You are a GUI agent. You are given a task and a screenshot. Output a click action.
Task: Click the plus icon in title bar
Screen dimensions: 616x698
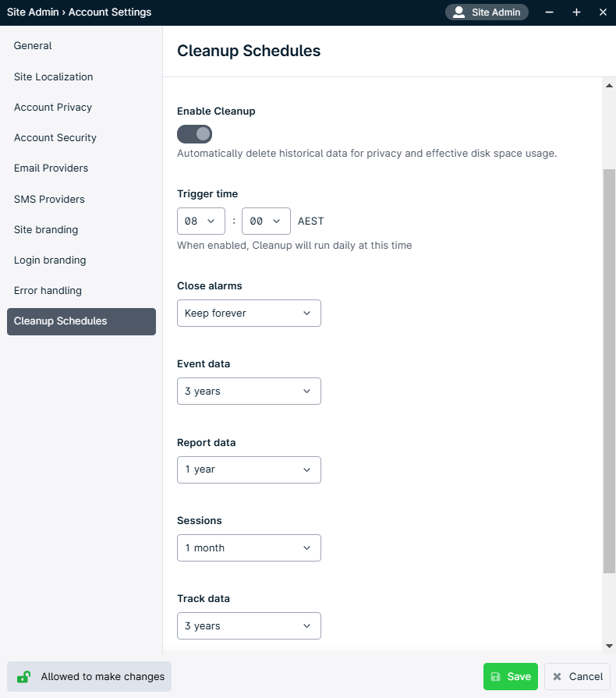coord(576,12)
